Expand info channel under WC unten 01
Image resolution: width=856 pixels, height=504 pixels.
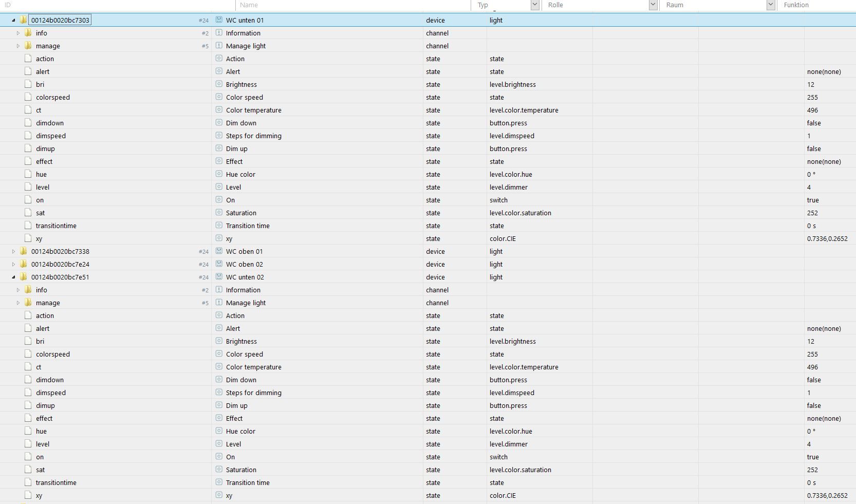pyautogui.click(x=18, y=33)
